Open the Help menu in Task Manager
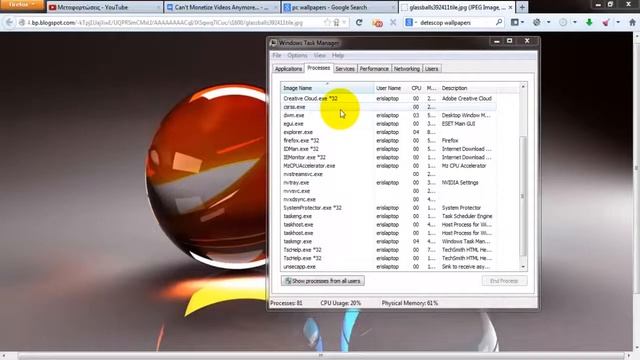The width and height of the screenshot is (640, 360). click(x=338, y=55)
